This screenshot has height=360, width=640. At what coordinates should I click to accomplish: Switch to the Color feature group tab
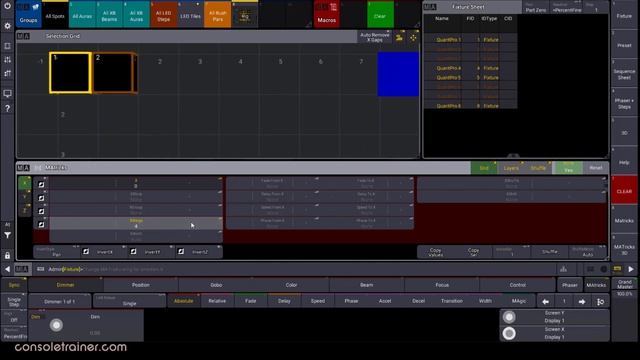click(x=291, y=285)
